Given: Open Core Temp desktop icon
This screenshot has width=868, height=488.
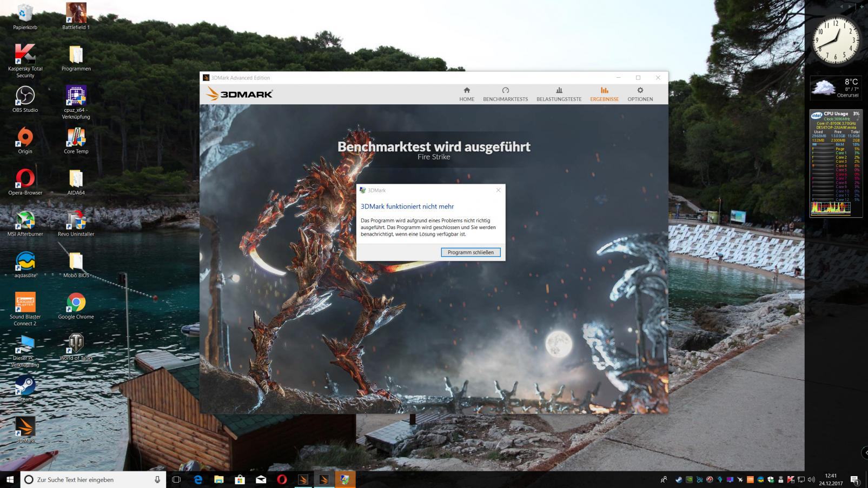Looking at the screenshot, I should coord(76,141).
